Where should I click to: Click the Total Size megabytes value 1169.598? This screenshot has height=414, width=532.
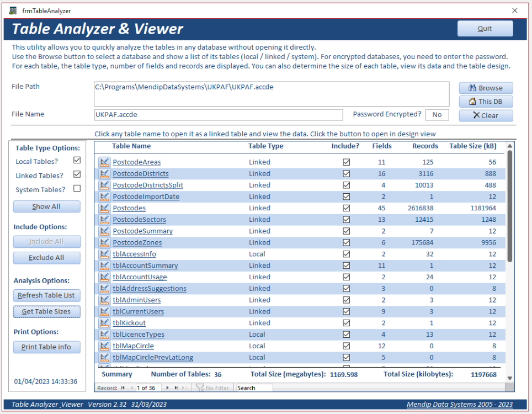coord(344,375)
